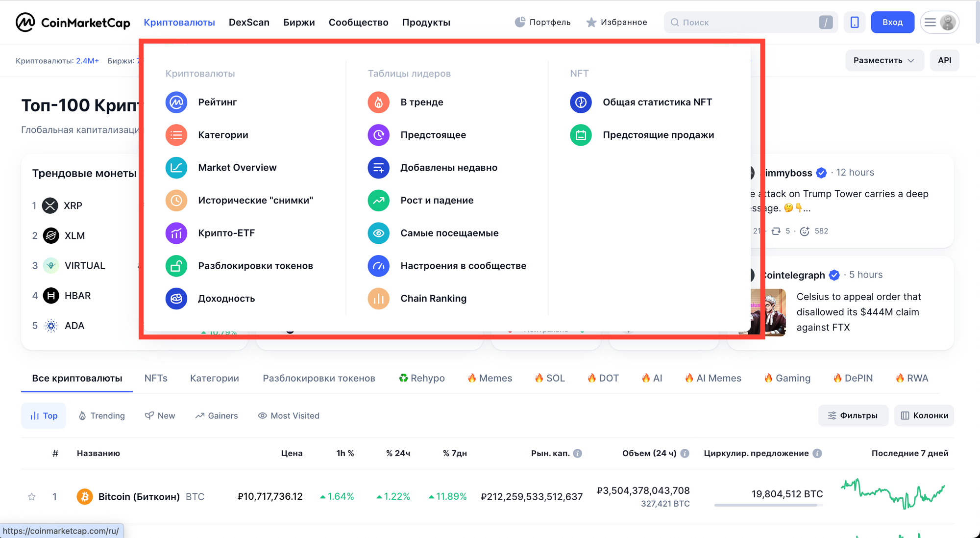Star Bitcoin to add to watchlist
980x538 pixels.
click(32, 497)
